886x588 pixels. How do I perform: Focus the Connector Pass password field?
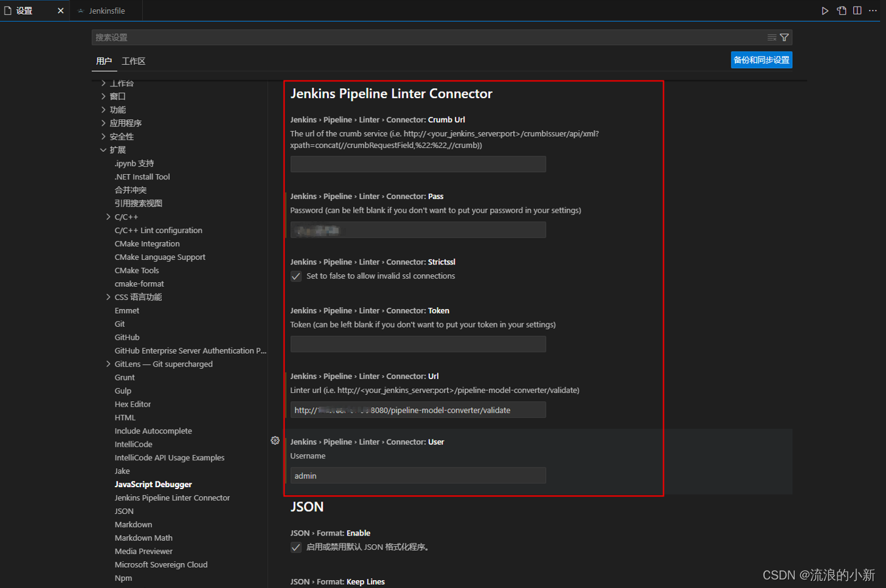coord(418,230)
